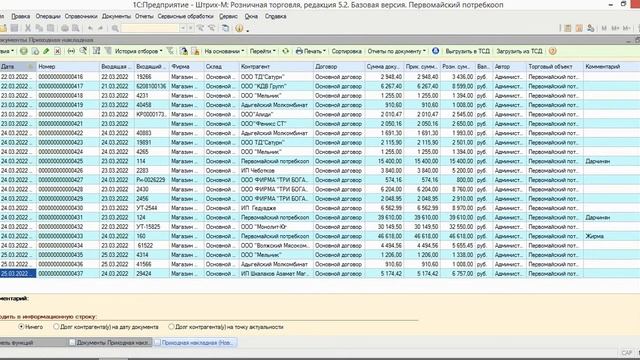Open История отборов dropdown

(138, 51)
